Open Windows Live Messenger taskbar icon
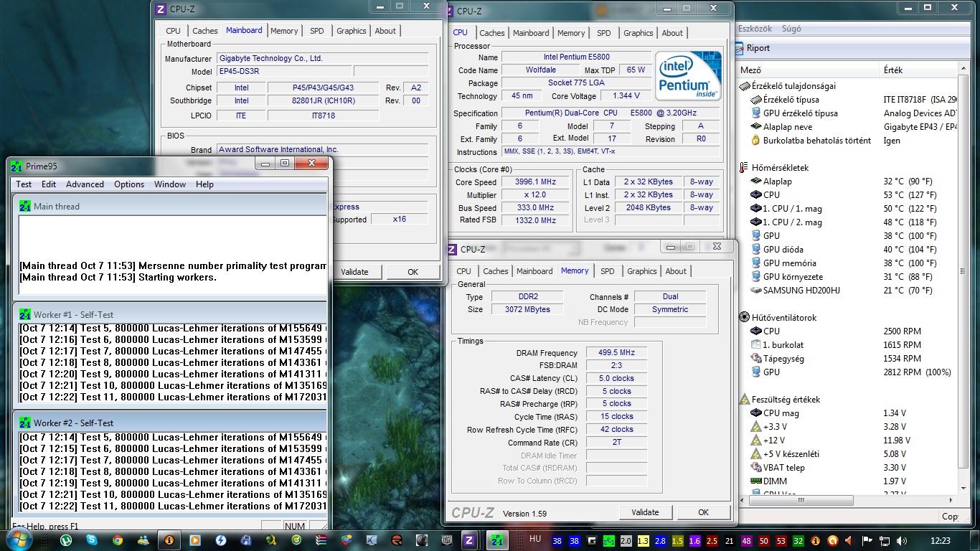Screen dimensions: 980x551 (143, 540)
